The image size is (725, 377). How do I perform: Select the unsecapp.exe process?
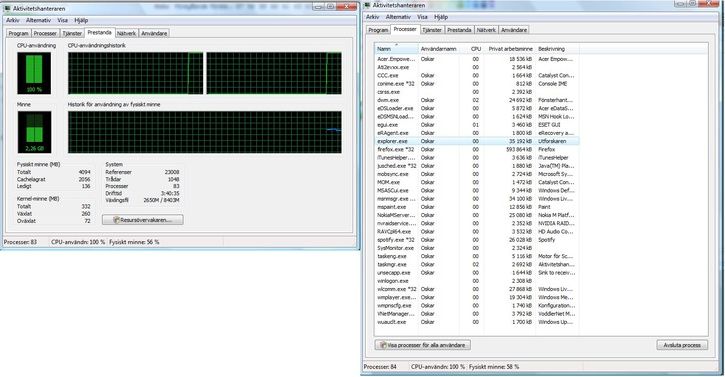coord(477,272)
